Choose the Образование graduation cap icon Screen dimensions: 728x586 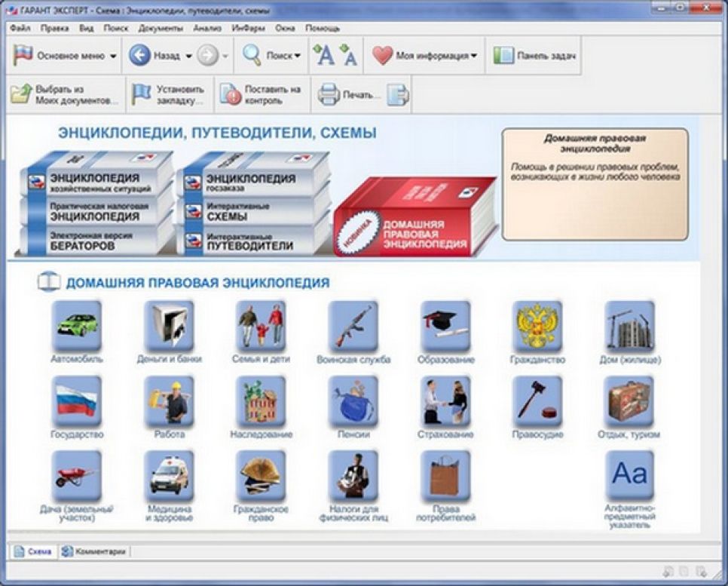(x=445, y=325)
